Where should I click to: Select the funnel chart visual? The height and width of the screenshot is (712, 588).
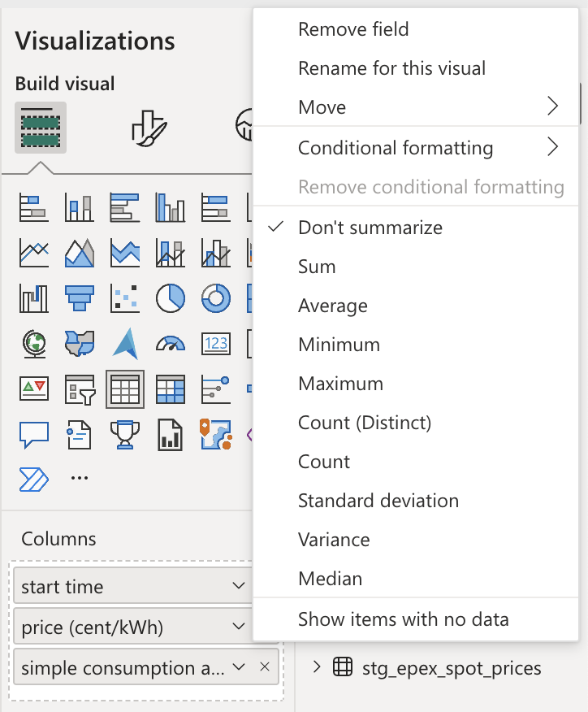79,297
